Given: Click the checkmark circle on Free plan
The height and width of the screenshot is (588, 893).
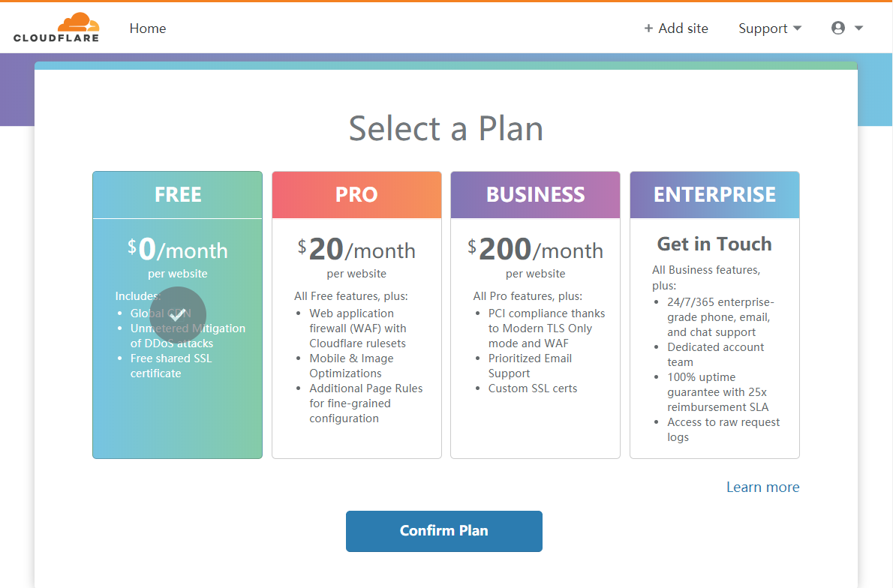Looking at the screenshot, I should (177, 315).
